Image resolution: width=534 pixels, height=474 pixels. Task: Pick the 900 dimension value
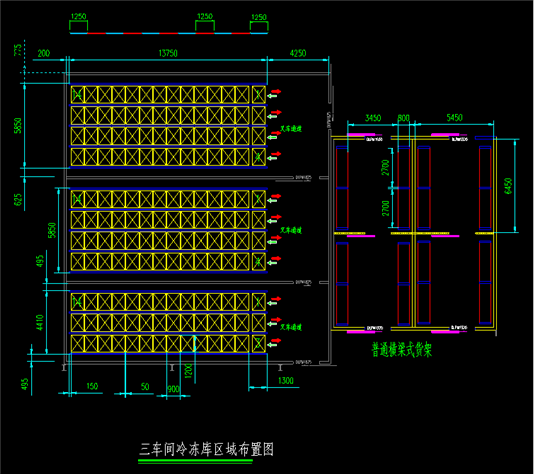point(173,389)
